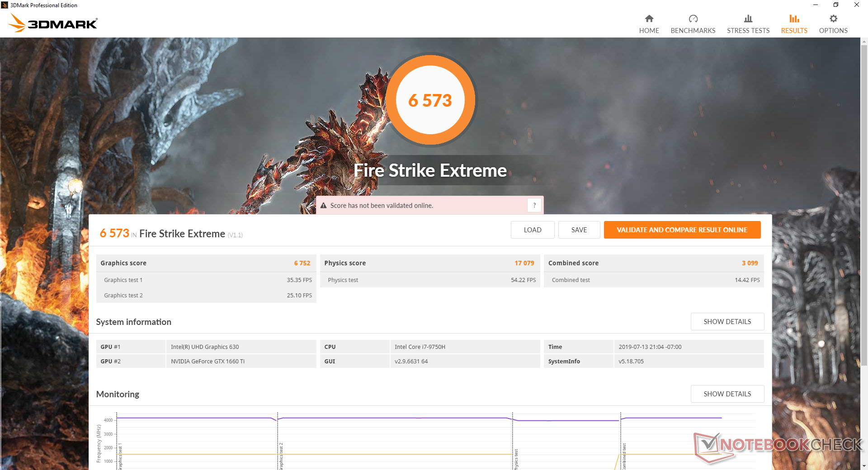Click Score has not been validated message

[382, 206]
